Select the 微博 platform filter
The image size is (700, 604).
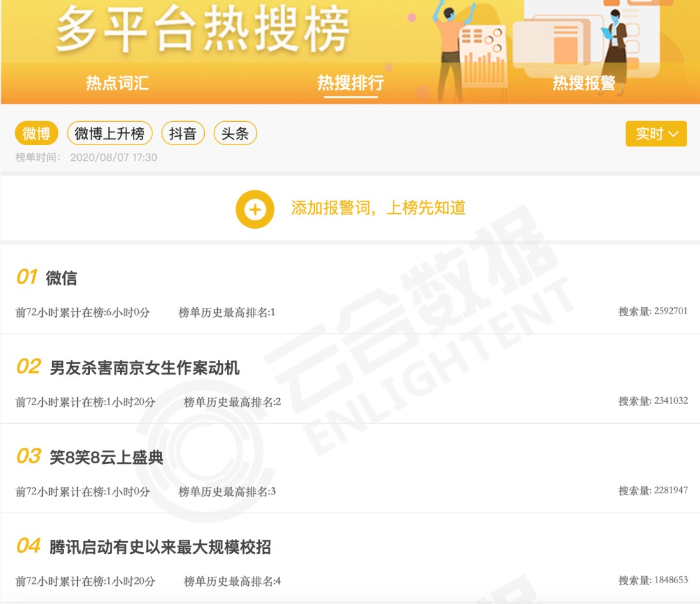click(36, 133)
